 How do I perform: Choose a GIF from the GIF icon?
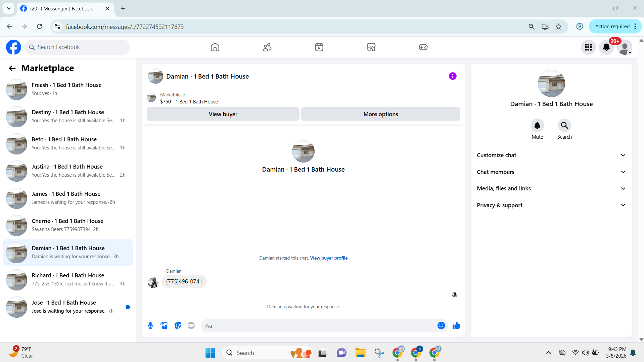click(191, 325)
